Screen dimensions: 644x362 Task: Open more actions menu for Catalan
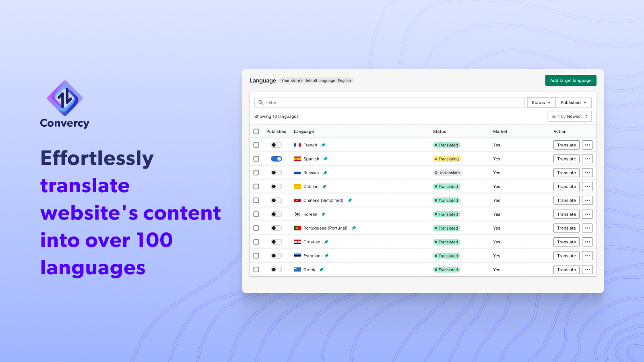click(x=587, y=187)
